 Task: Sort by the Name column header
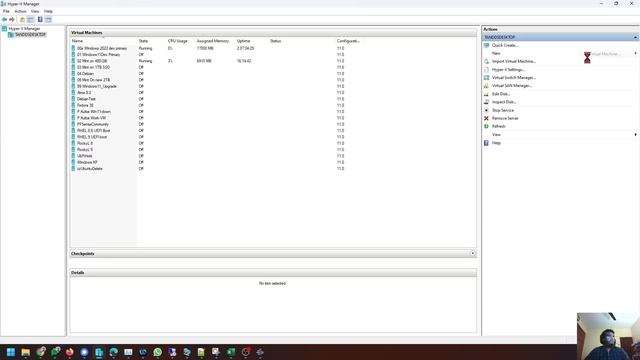[77, 41]
